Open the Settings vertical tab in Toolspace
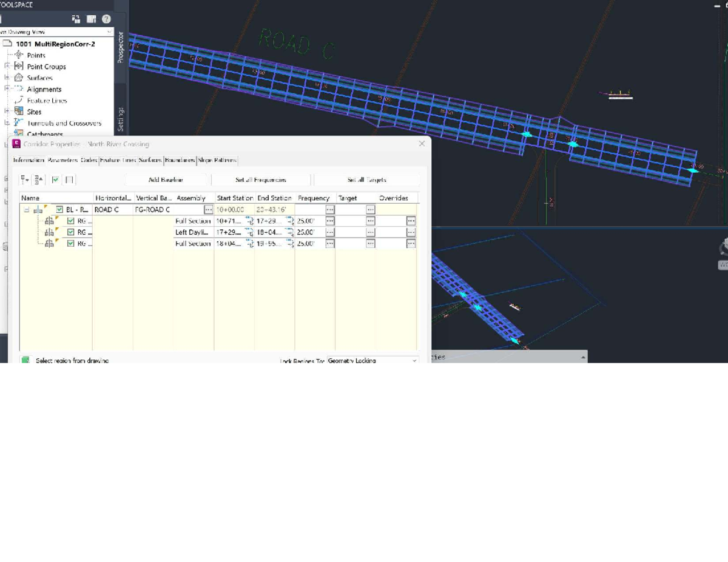Viewport: 728px width, 562px height. click(121, 119)
